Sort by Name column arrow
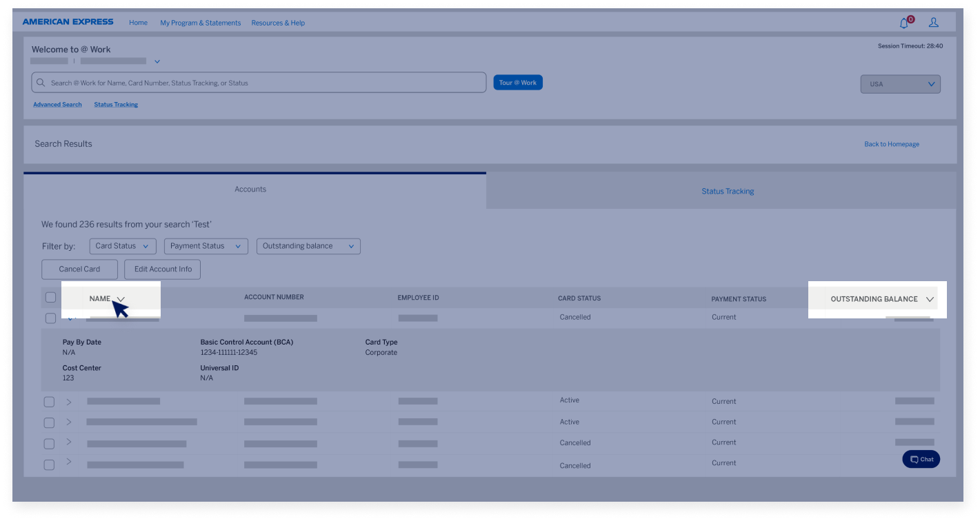 click(x=121, y=299)
